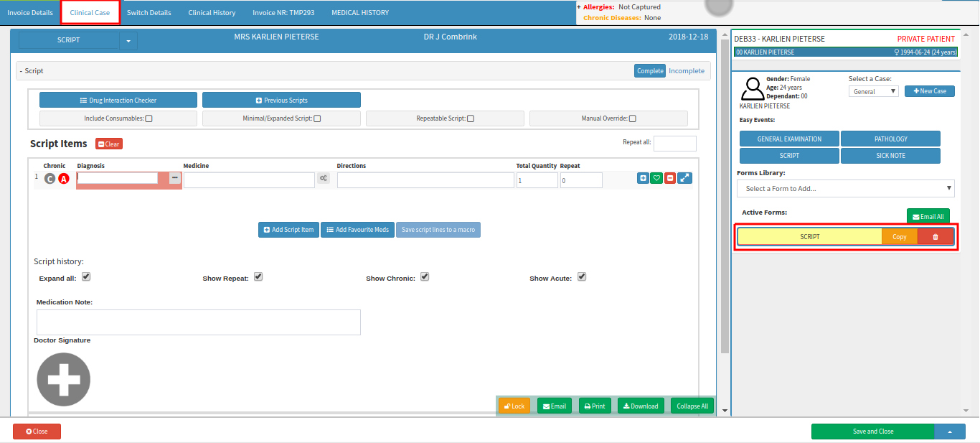Tick the Repeatable Script checkbox

pos(471,118)
